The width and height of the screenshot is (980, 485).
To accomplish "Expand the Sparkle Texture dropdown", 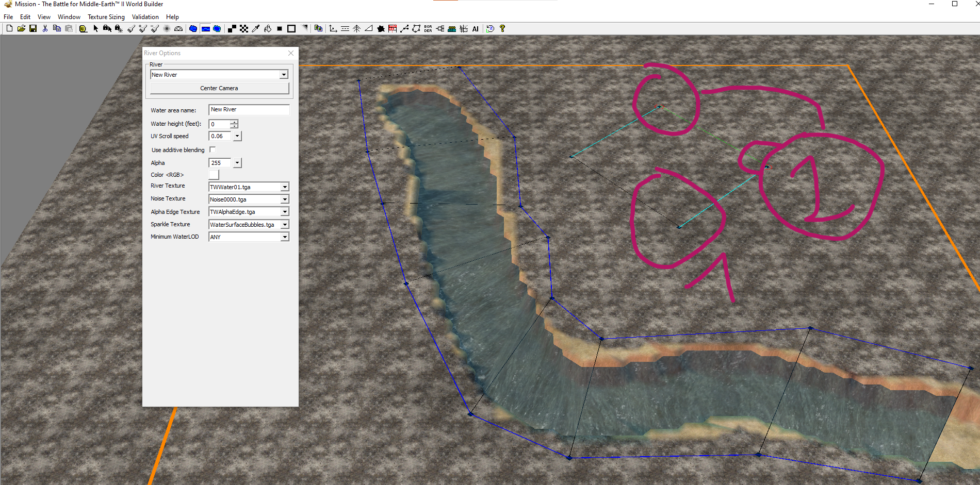I will pyautogui.click(x=285, y=224).
